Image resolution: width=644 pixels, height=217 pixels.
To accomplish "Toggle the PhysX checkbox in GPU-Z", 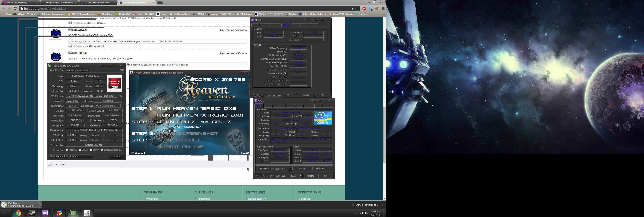I will coord(91,150).
